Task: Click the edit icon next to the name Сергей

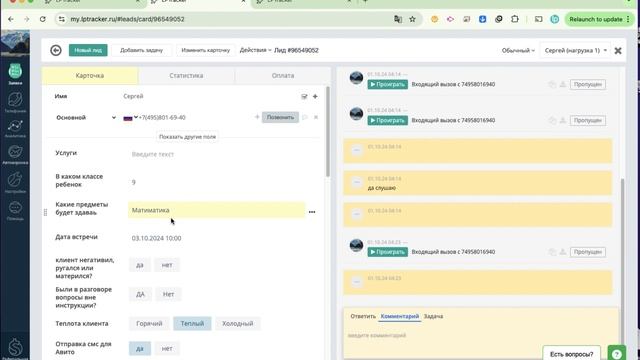Action: [x=304, y=97]
